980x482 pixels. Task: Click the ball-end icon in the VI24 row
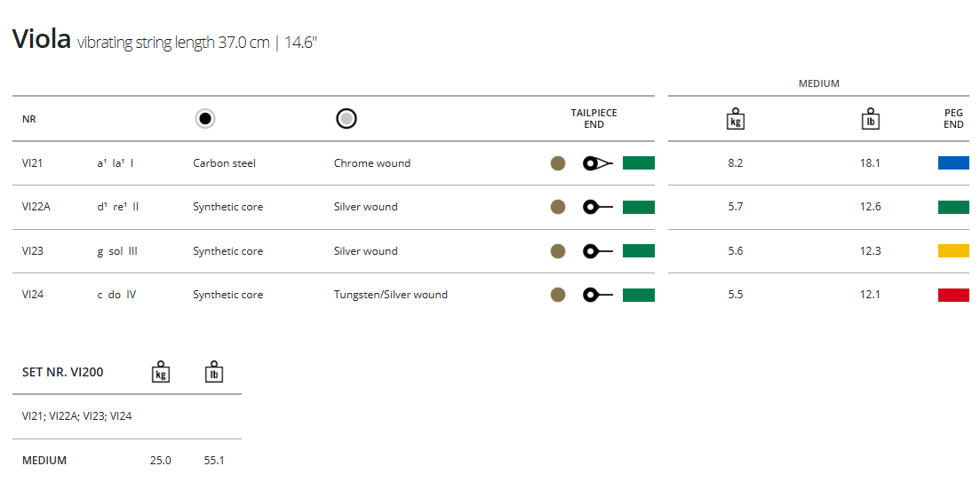(x=597, y=295)
